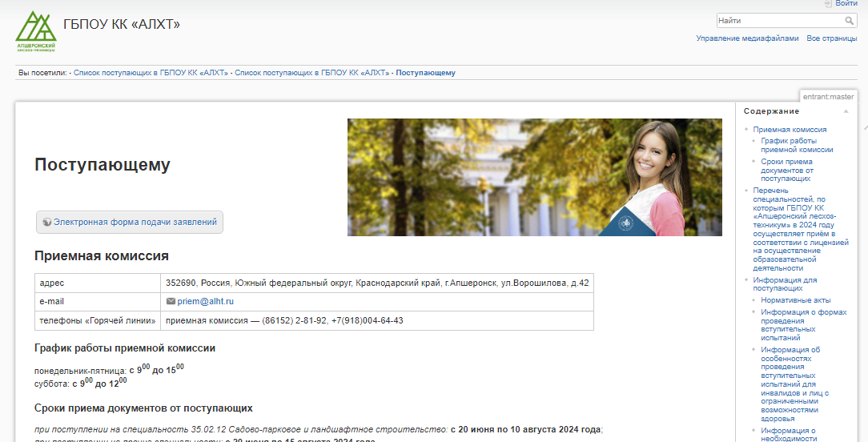Viewport: 868px width, 442px height.
Task: Click the priem@alht.ru email link
Action: (205, 301)
